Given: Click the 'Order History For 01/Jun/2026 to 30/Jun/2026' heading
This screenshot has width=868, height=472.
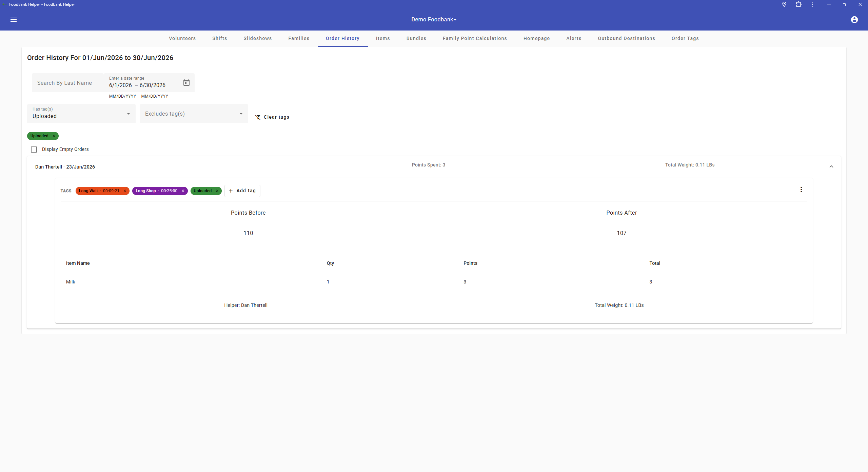Looking at the screenshot, I should (x=100, y=58).
